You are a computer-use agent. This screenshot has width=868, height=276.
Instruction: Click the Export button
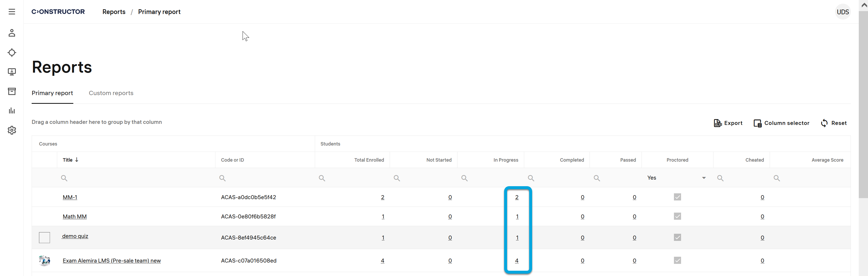click(x=728, y=123)
